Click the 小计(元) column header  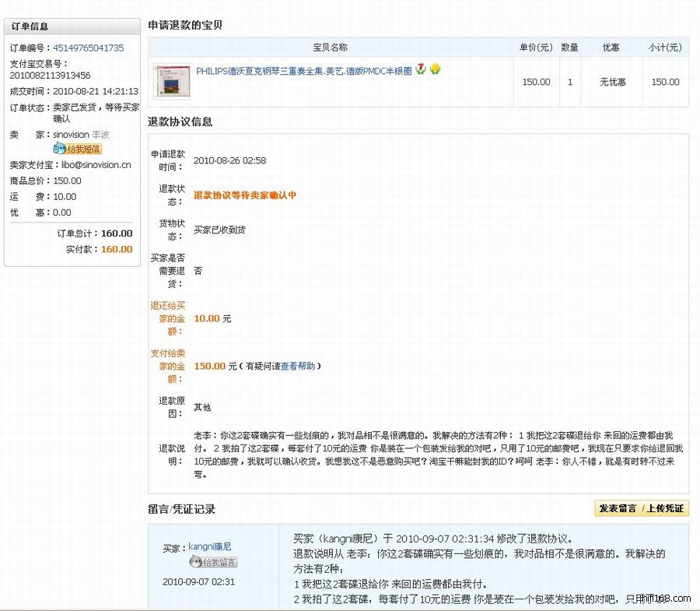(664, 47)
